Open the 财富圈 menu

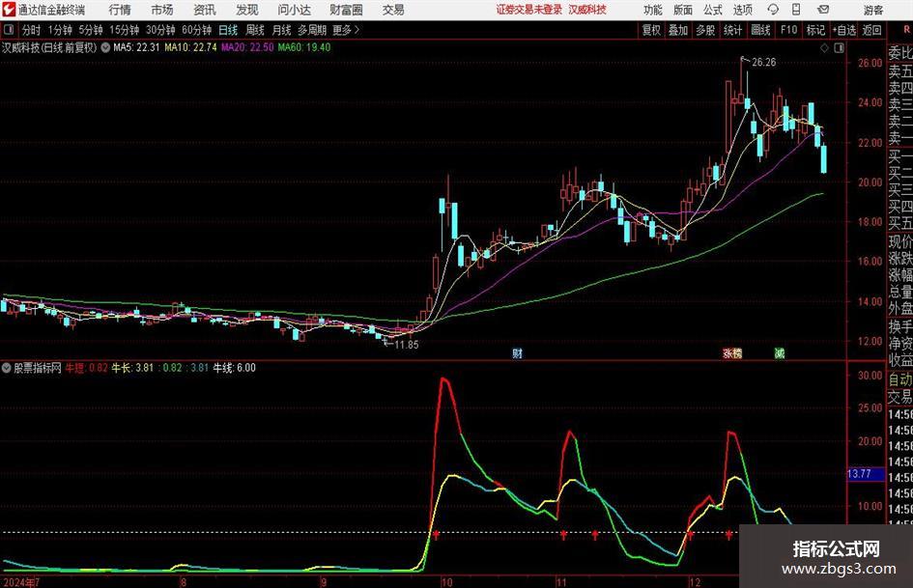coord(346,10)
